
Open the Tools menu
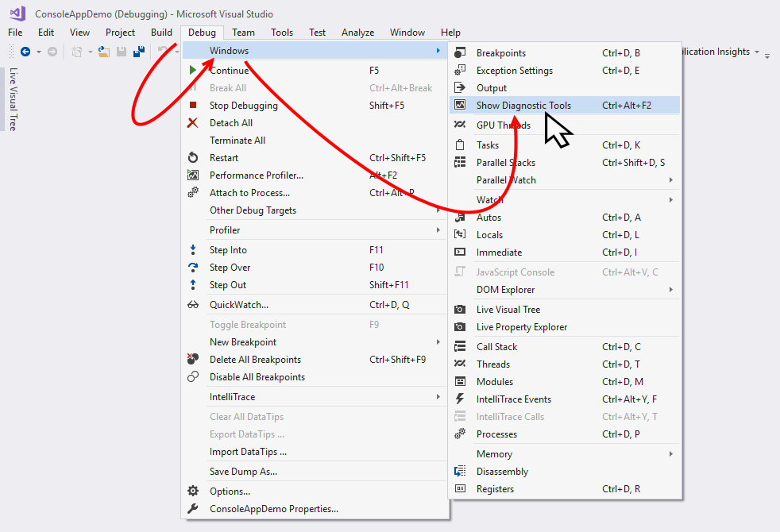pyautogui.click(x=281, y=33)
